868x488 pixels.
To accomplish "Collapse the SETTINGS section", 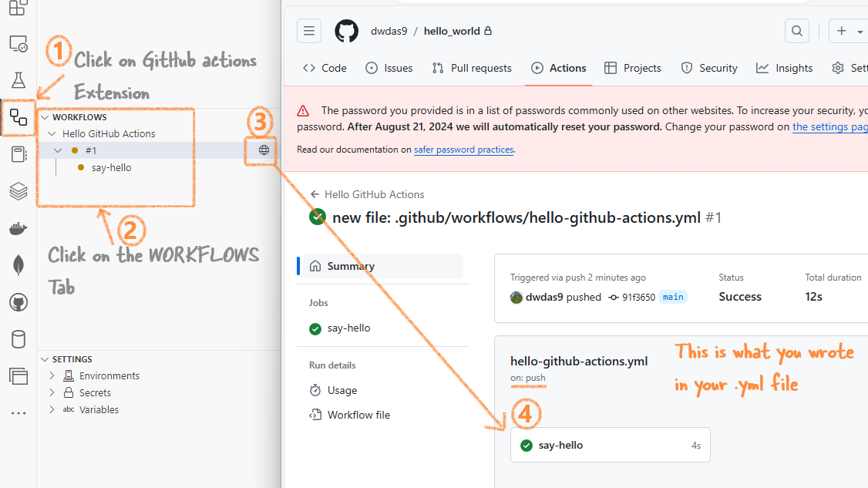I will pyautogui.click(x=45, y=359).
